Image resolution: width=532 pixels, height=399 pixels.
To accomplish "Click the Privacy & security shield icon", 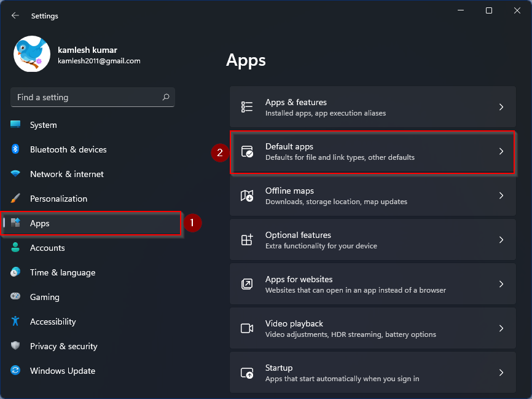I will pyautogui.click(x=15, y=346).
